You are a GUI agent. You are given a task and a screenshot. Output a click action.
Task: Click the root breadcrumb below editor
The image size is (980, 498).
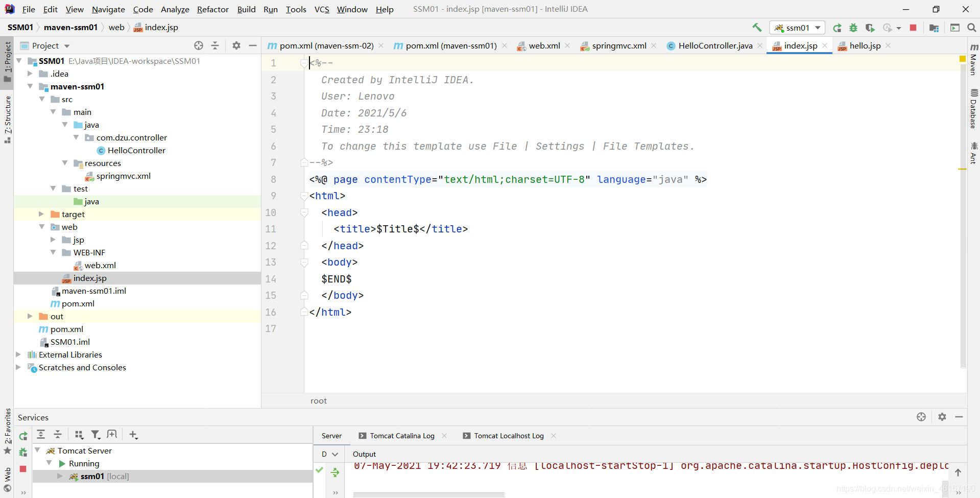[319, 401]
